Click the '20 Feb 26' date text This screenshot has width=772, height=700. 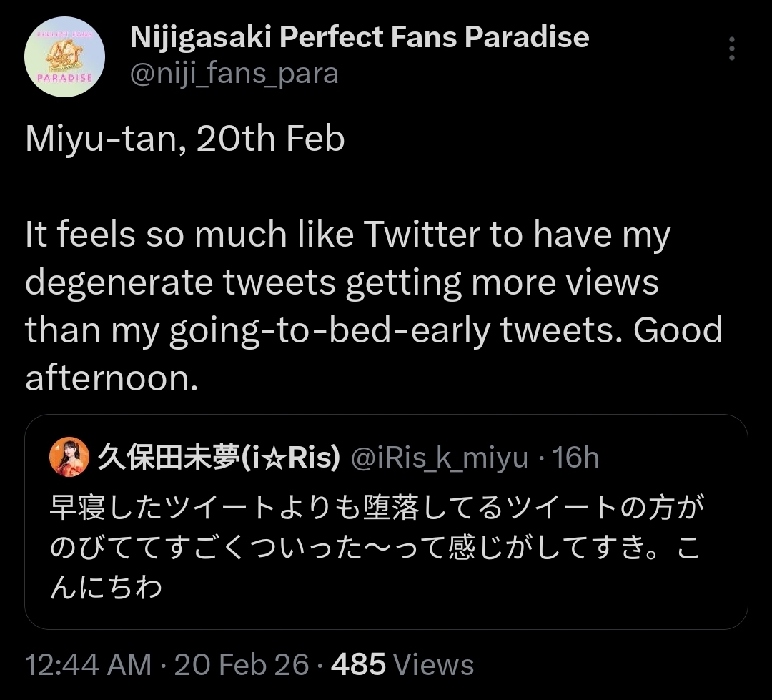click(242, 664)
